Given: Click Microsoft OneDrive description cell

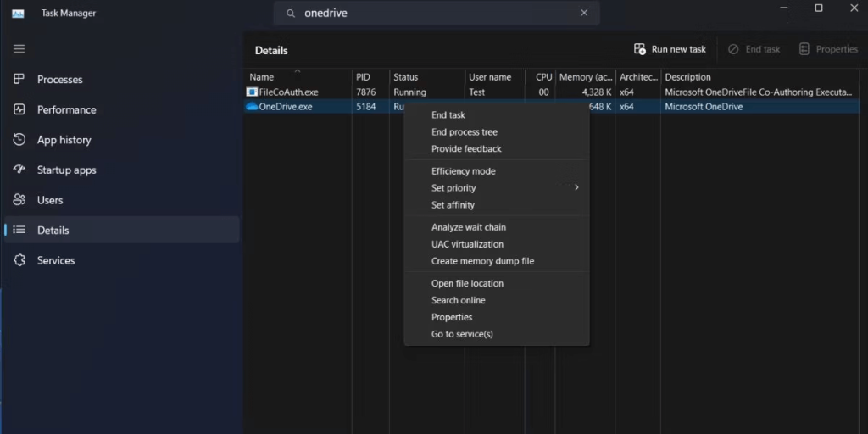Looking at the screenshot, I should pos(704,106).
